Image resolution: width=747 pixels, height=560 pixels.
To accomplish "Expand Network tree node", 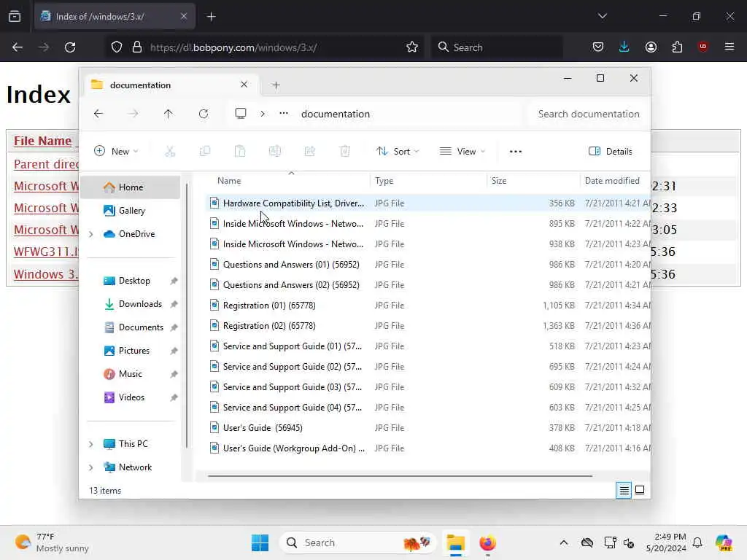I will tap(91, 467).
